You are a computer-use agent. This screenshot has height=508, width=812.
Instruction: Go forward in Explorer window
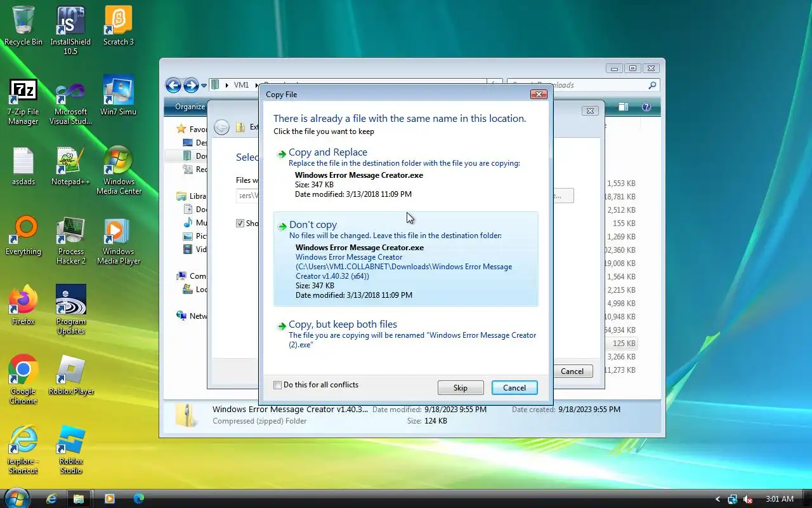[191, 85]
